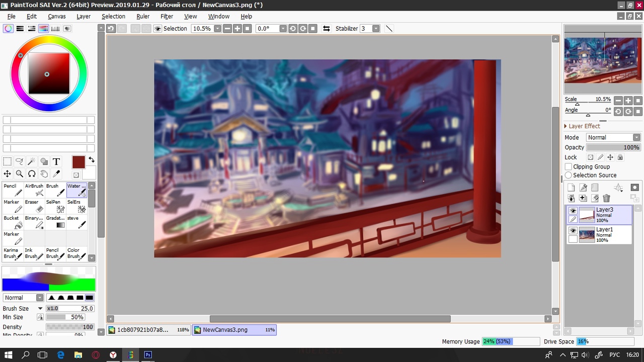
Task: Open the Layer menu
Action: pyautogui.click(x=84, y=16)
